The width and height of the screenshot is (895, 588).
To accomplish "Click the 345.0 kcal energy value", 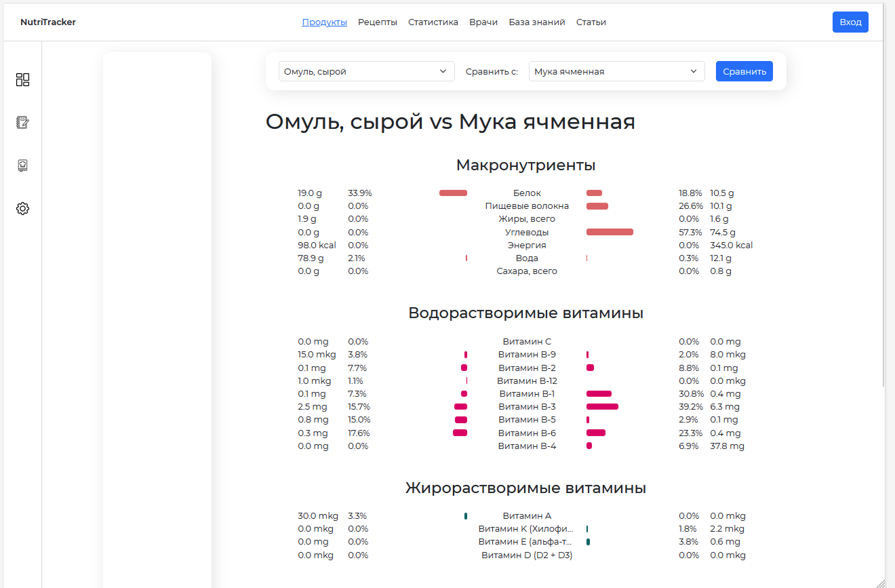I will click(732, 245).
